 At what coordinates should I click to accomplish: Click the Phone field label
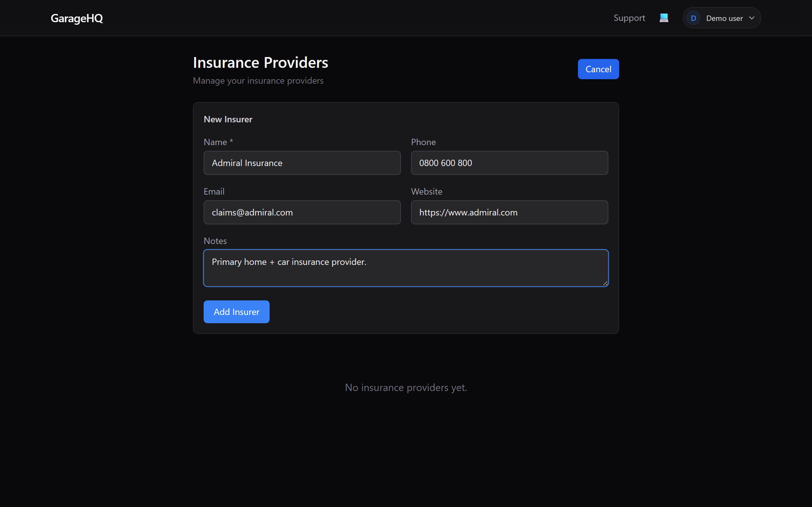(423, 142)
